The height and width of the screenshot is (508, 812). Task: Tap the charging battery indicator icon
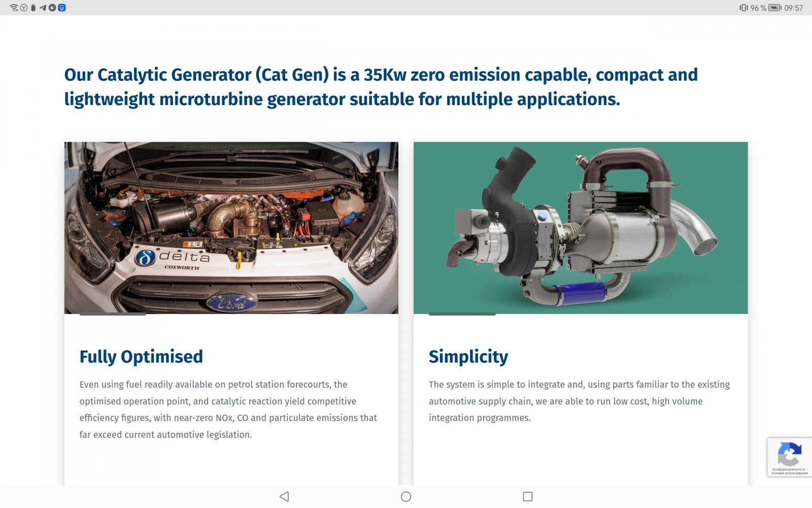pos(774,8)
